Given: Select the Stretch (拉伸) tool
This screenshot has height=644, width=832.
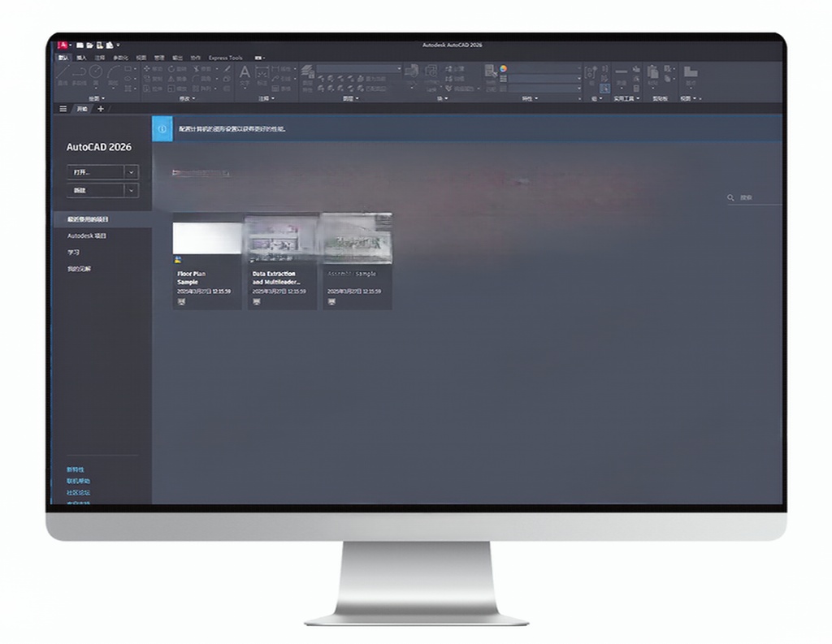Looking at the screenshot, I should 154,89.
